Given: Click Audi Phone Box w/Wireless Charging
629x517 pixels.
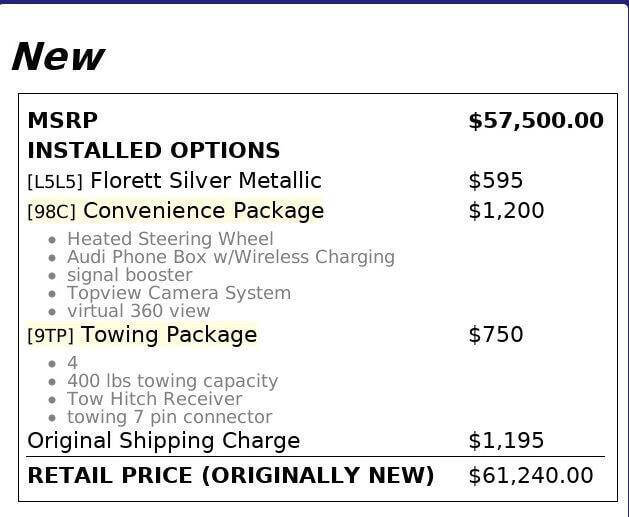Looking at the screenshot, I should point(230,257).
